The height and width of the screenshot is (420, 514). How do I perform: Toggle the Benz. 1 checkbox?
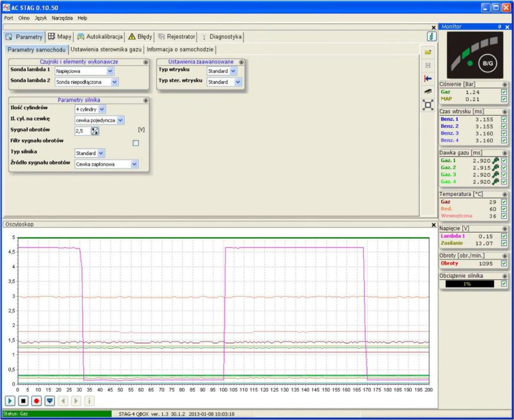click(504, 119)
